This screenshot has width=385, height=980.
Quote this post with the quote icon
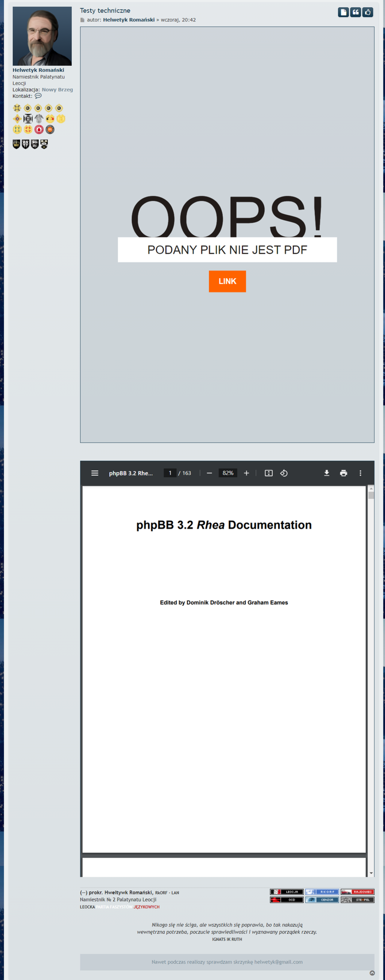(x=356, y=12)
